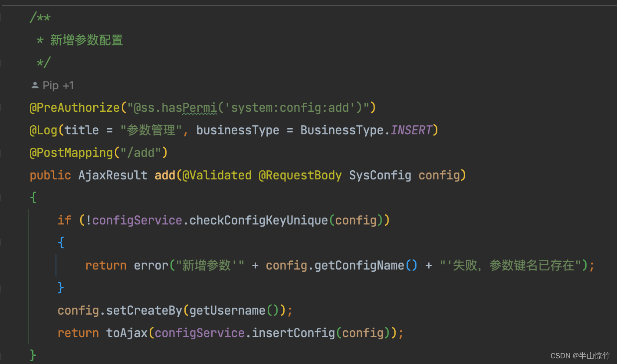Select the @RequestBody annotation
Screen dimensions: 617x364
click(300, 175)
